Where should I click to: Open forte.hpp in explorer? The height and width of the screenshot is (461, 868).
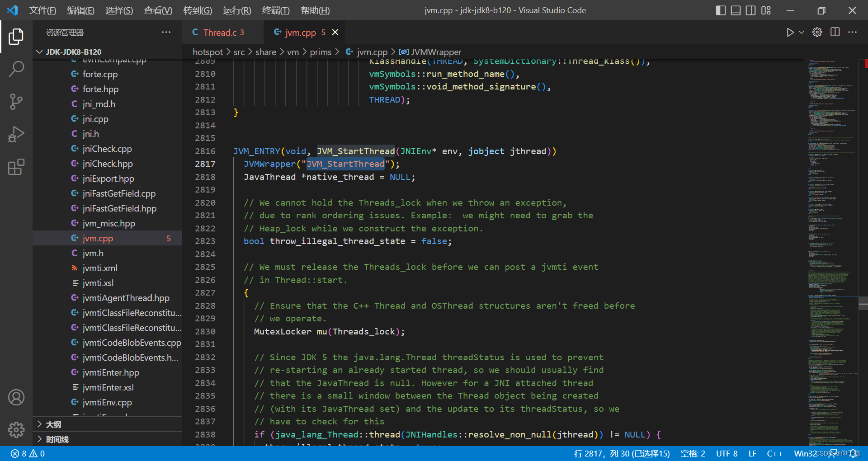point(107,89)
